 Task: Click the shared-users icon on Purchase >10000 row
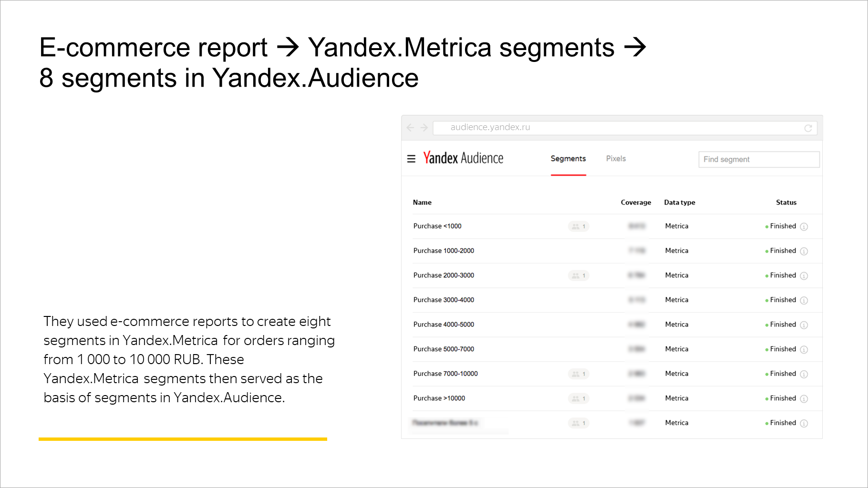[578, 398]
